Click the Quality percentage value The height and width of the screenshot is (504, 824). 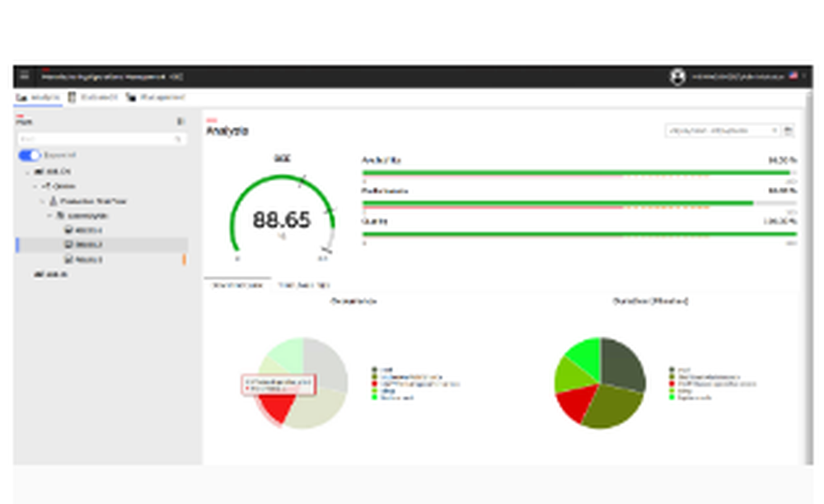point(780,222)
